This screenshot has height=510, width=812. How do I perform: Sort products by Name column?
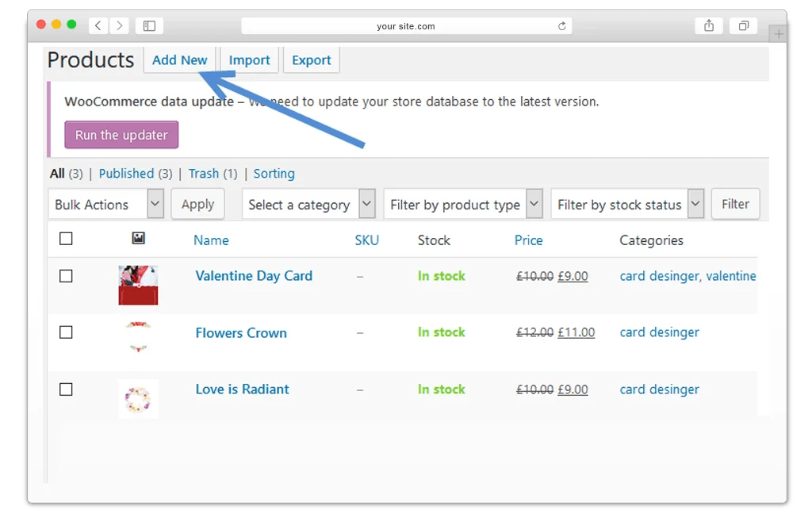[211, 240]
